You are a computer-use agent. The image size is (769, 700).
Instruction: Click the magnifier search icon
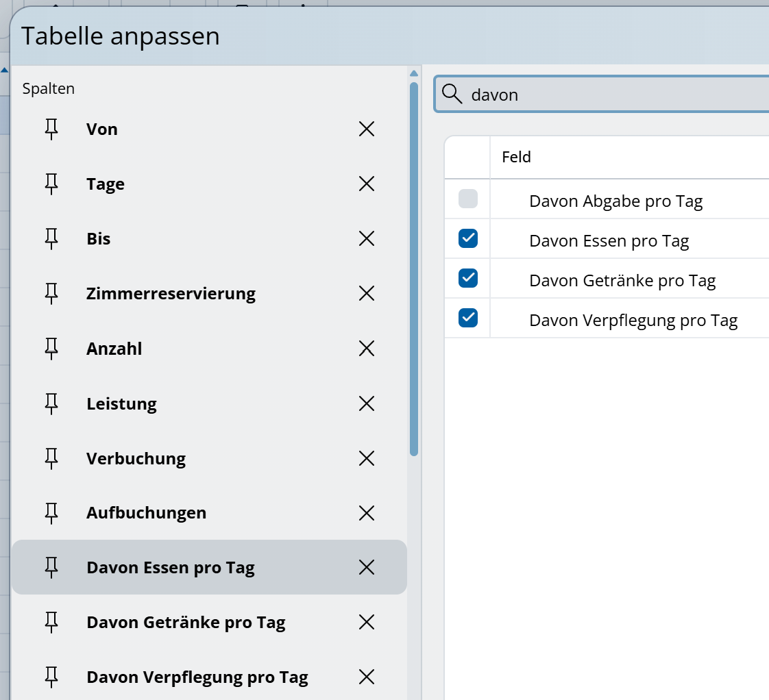tap(452, 94)
